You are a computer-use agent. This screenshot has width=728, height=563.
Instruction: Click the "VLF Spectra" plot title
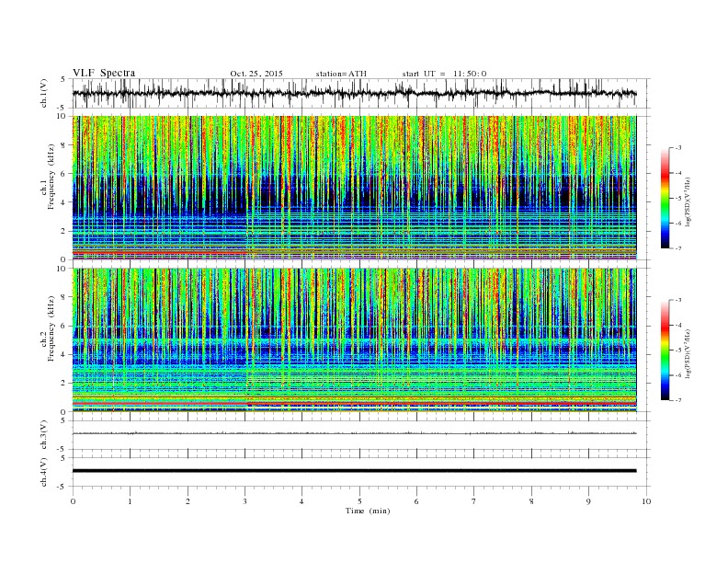click(104, 73)
